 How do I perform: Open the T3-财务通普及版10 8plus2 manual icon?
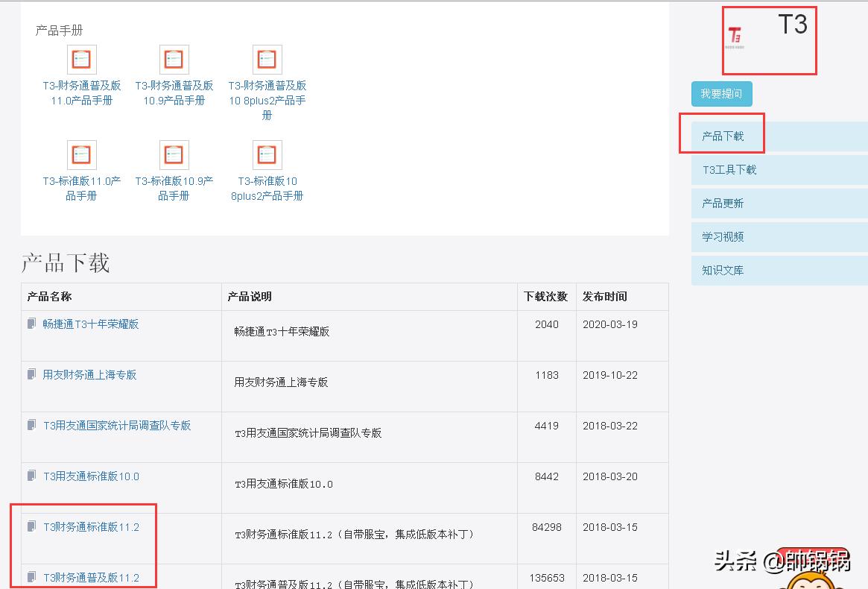tap(266, 59)
